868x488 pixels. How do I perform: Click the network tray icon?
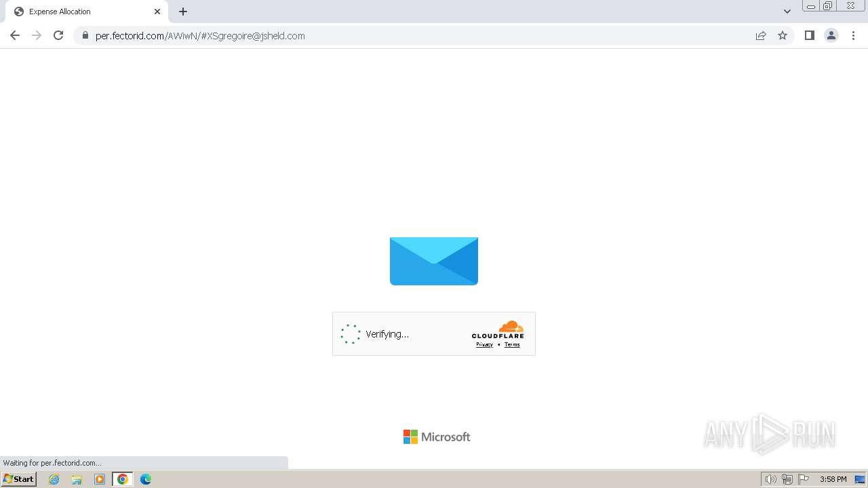coord(787,479)
